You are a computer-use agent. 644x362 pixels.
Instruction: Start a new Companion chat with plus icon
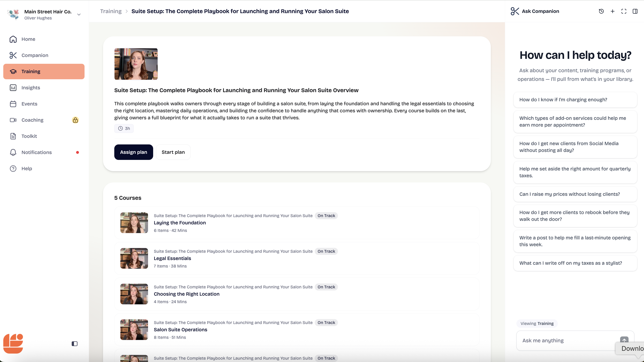pos(612,11)
